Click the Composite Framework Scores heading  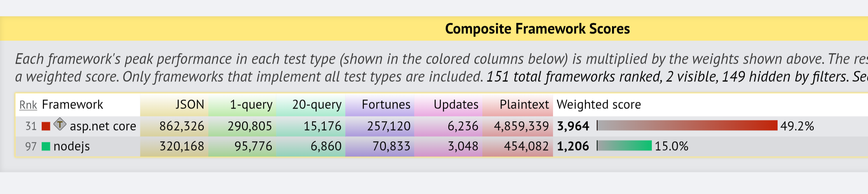coord(537,29)
